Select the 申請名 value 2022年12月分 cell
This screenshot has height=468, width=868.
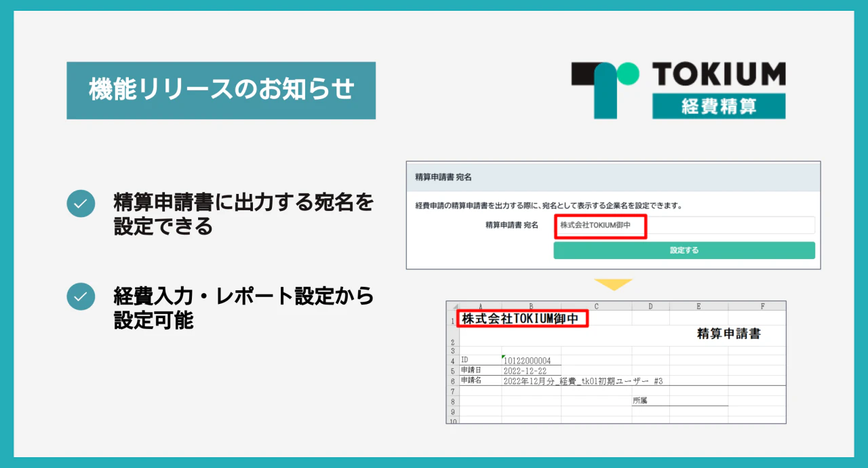[583, 381]
